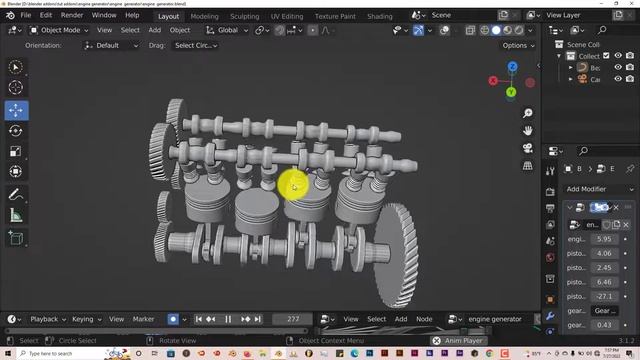Open the Add Modifier dropdown
Image resolution: width=640 pixels, height=360 pixels.
tap(599, 189)
